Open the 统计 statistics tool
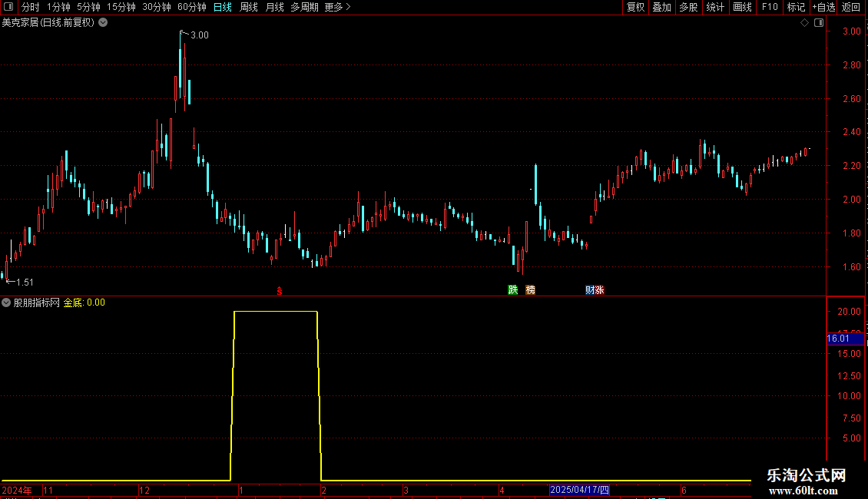 pos(715,7)
